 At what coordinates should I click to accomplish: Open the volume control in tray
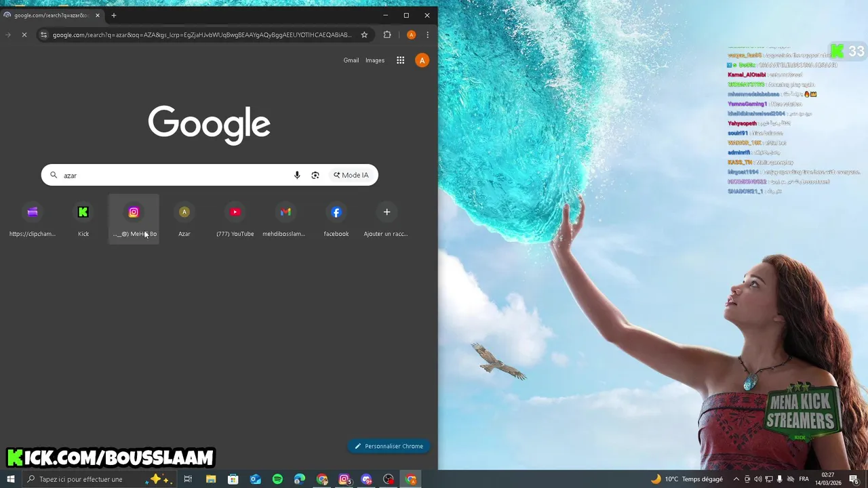[x=758, y=479]
